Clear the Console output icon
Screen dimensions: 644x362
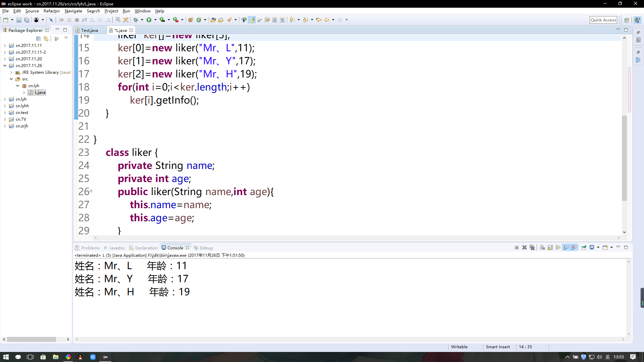(542, 247)
